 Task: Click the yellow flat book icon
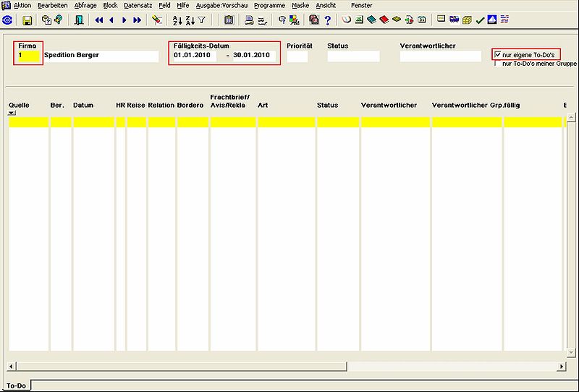[x=397, y=20]
